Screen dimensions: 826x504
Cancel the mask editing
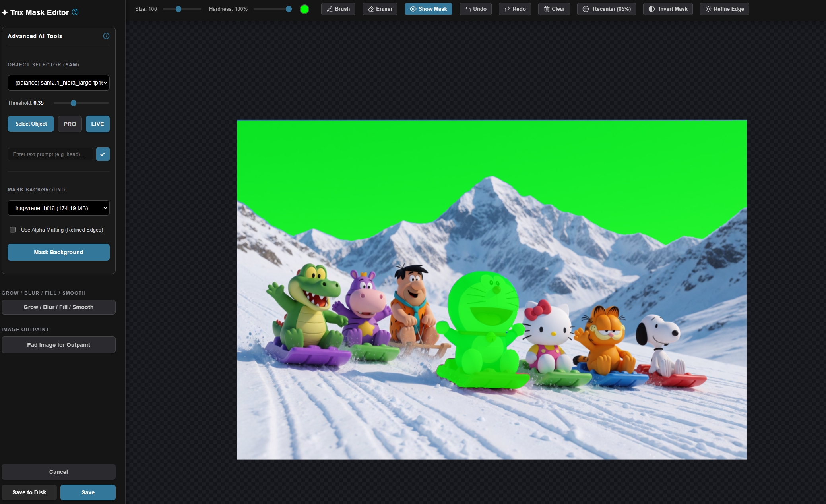(58, 472)
